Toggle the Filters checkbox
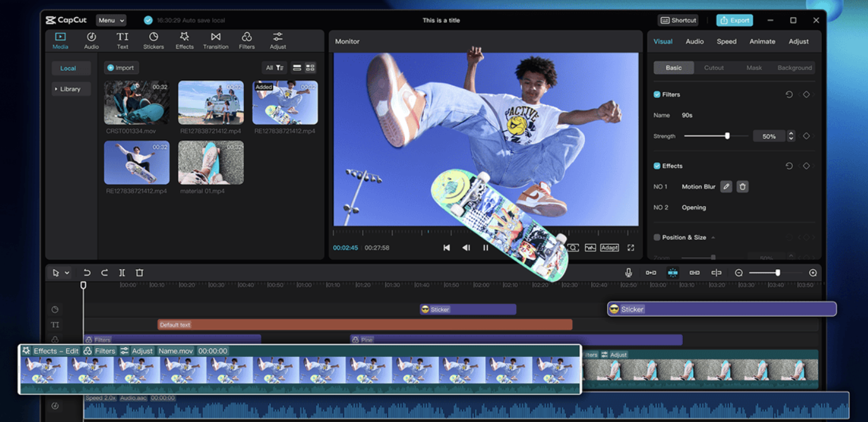This screenshot has height=422, width=868. 657,95
